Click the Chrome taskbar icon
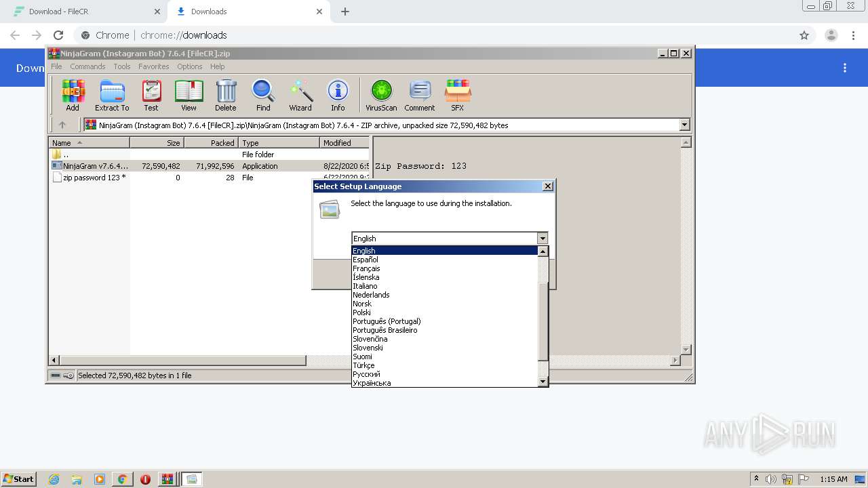The height and width of the screenshot is (488, 868). pos(122,479)
